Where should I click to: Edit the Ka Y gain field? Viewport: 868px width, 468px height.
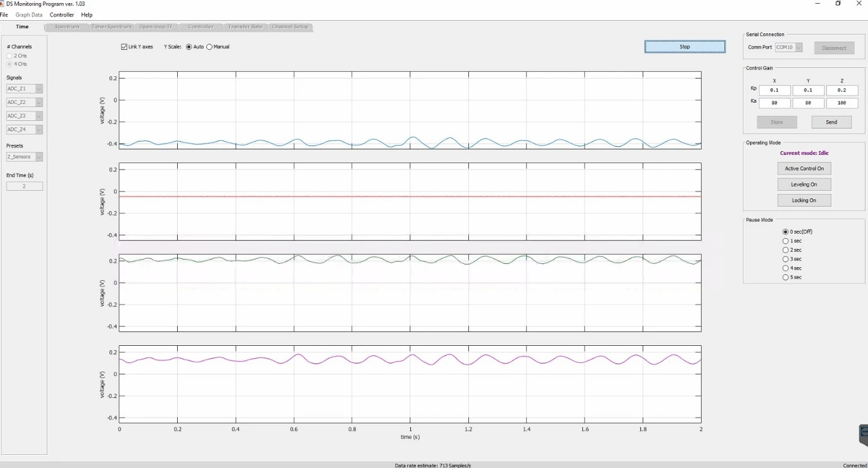808,103
